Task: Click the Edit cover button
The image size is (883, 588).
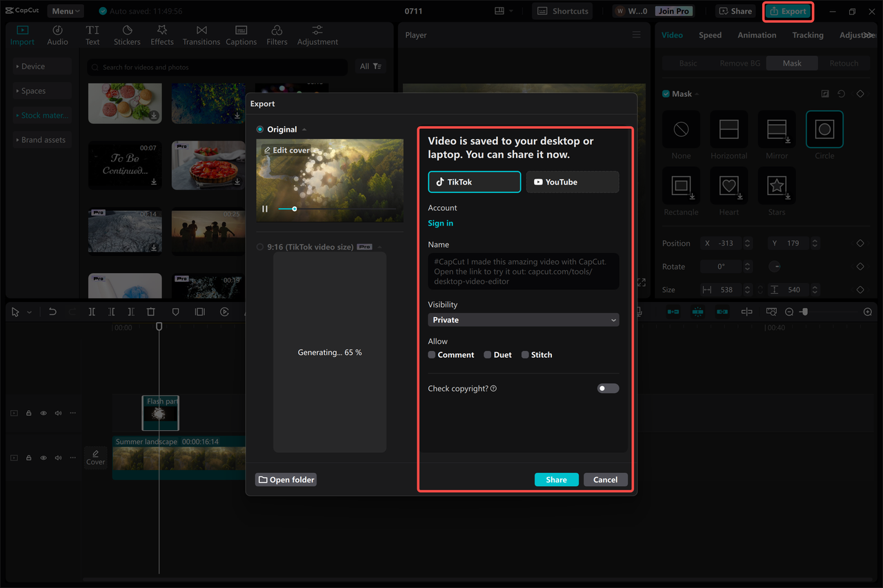Action: point(286,150)
